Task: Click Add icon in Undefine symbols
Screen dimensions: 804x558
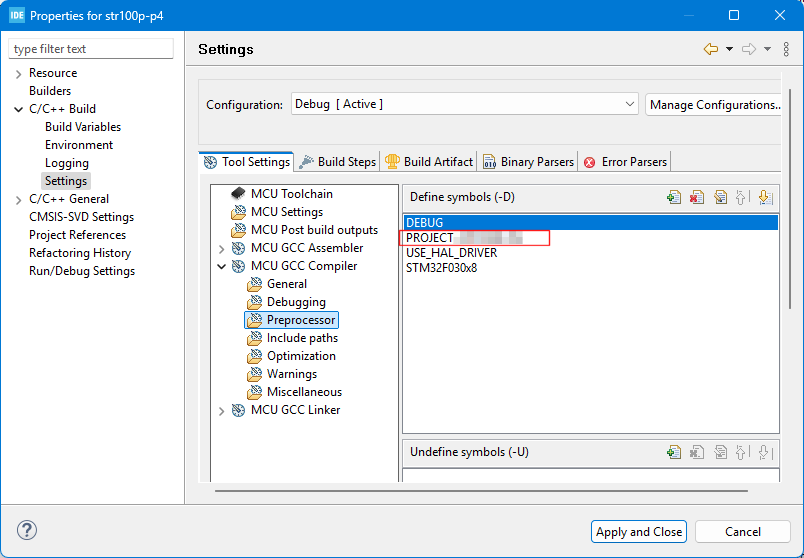Action: coord(674,452)
